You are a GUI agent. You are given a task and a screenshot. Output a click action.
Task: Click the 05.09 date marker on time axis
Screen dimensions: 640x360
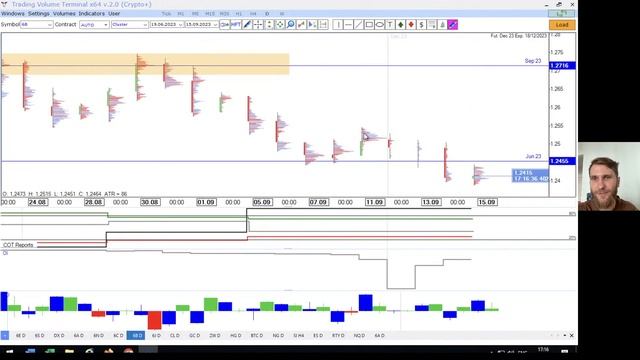(262, 202)
